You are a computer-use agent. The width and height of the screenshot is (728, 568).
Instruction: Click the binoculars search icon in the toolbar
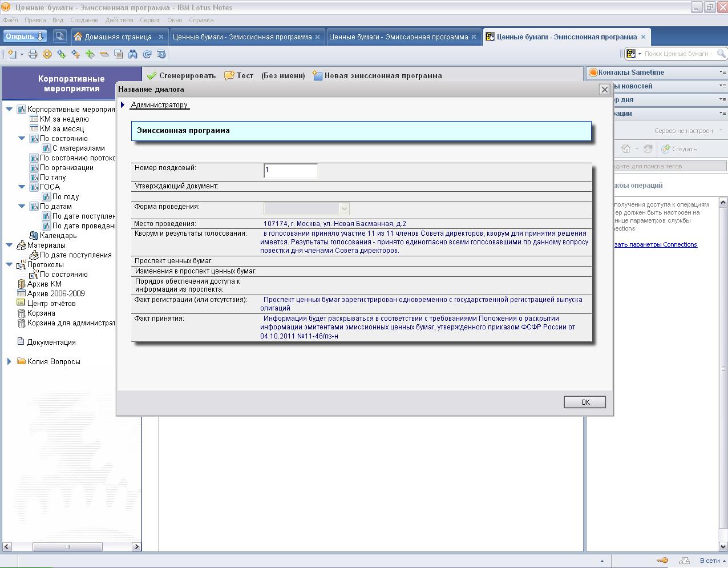[133, 54]
